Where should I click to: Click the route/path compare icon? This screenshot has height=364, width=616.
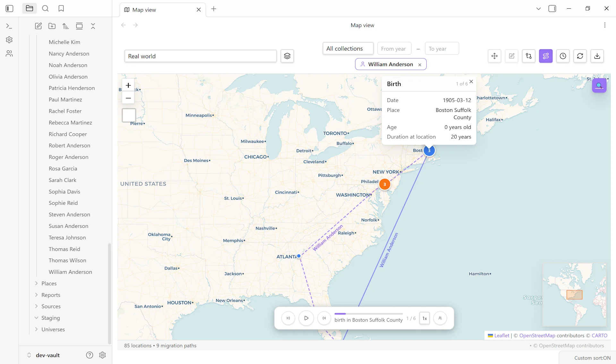tap(529, 56)
